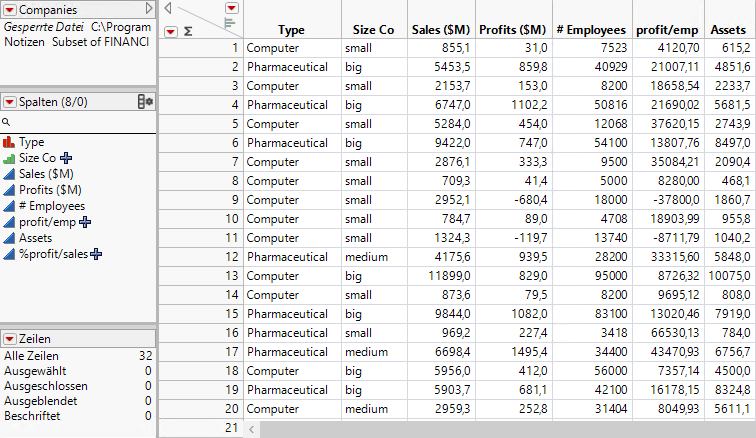Open the Spalten red triangle menu
This screenshot has width=756, height=438.
coord(10,102)
